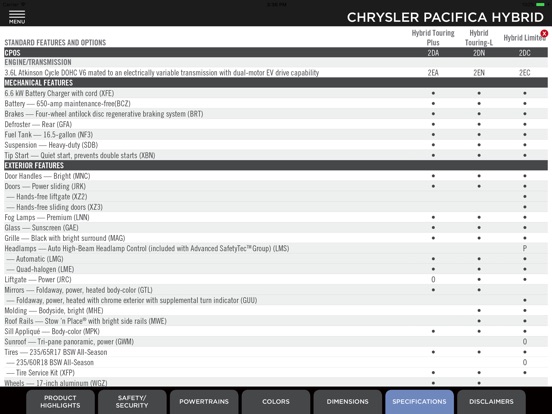The width and height of the screenshot is (552, 414).
Task: Click the 2EA engine code
Action: 433,73
